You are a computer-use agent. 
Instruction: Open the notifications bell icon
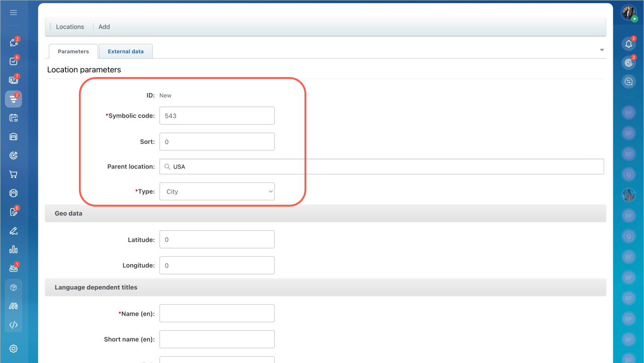point(628,44)
